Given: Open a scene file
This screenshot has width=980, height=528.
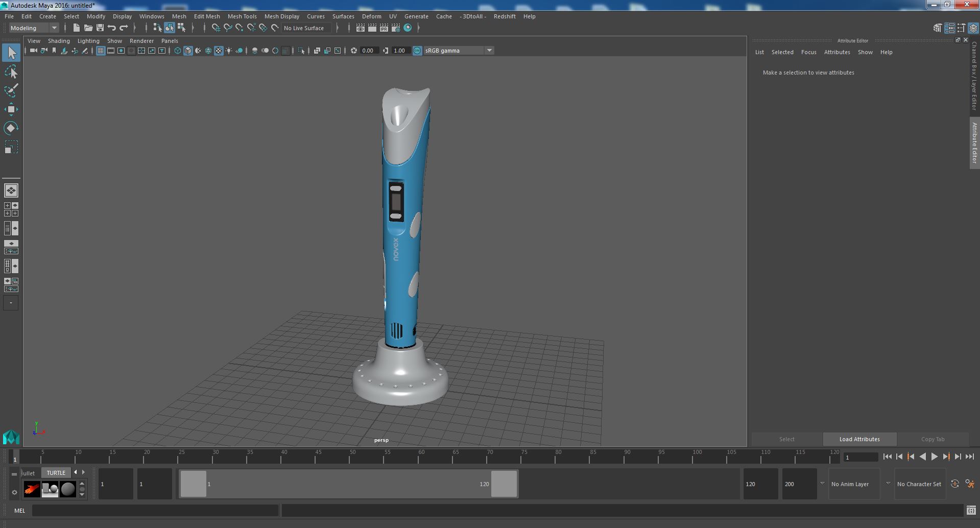Looking at the screenshot, I should (88, 28).
